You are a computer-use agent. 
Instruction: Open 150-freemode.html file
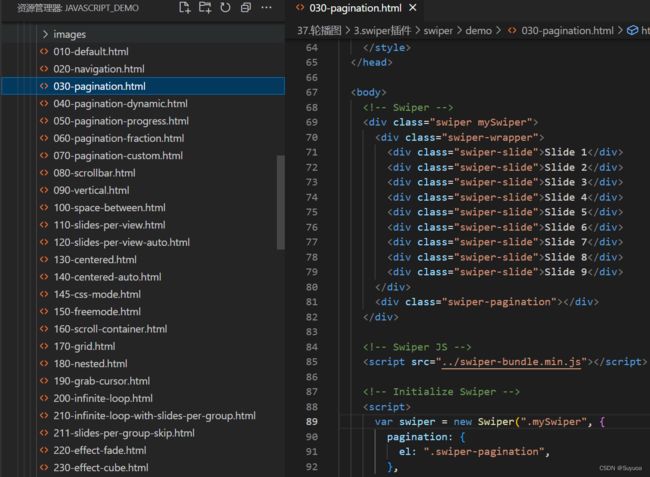(143, 312)
